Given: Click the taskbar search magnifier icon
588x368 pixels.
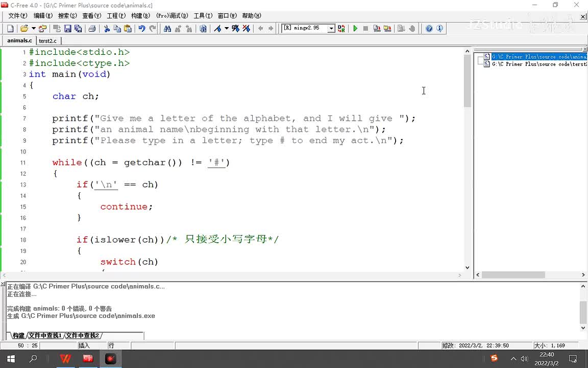Looking at the screenshot, I should click(x=33, y=359).
